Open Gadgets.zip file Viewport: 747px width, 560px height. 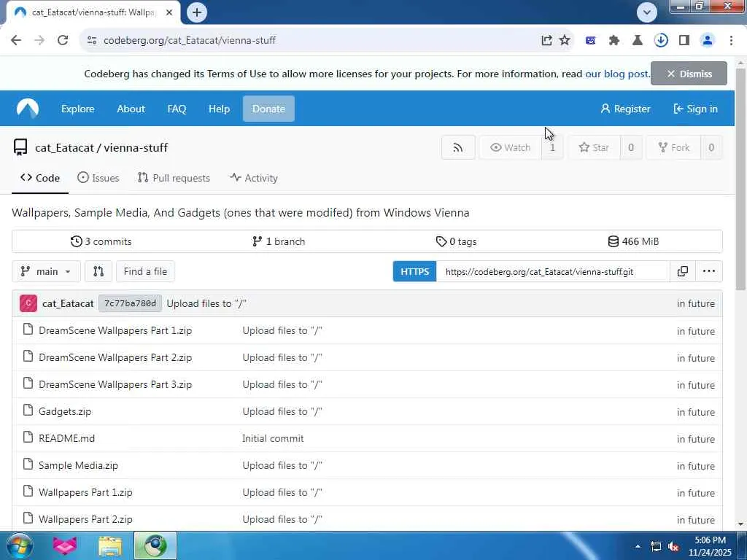[65, 411]
